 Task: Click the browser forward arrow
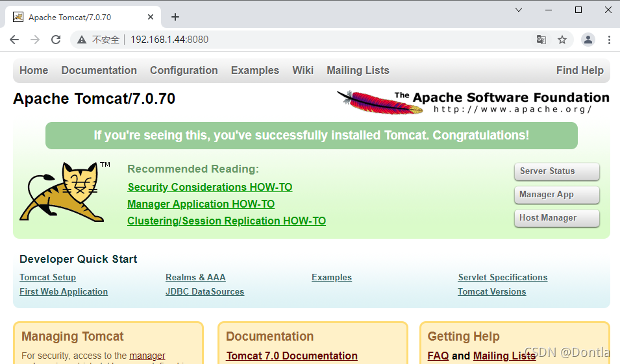point(35,40)
